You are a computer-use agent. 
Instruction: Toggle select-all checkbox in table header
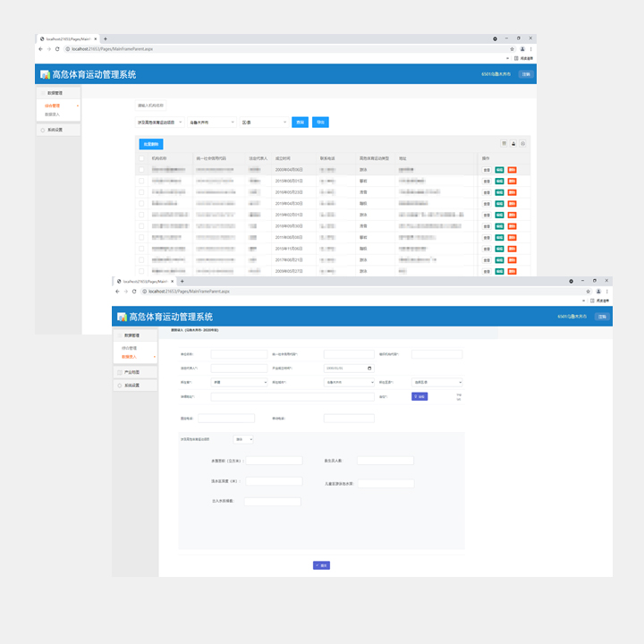point(141,158)
